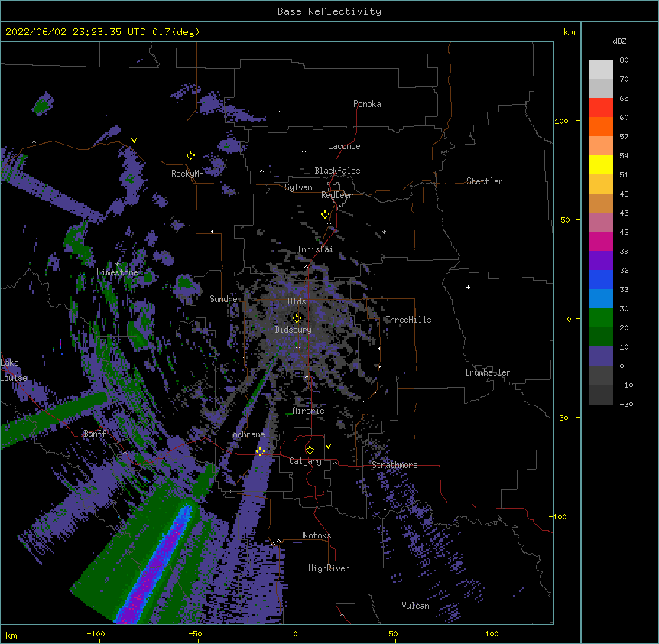Select the bright yellow 54 dBZ legend swatch
Image resolution: width=659 pixels, height=644 pixels.
click(601, 164)
